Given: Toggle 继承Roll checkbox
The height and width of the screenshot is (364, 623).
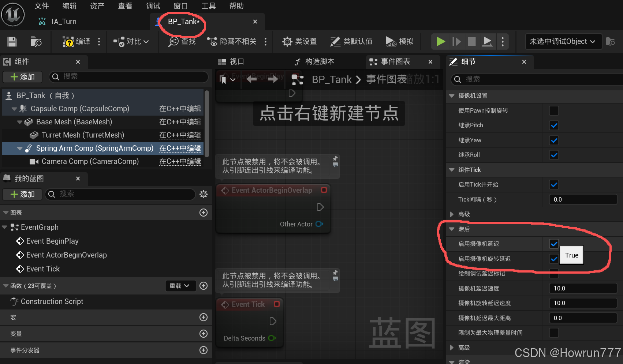Looking at the screenshot, I should click(x=554, y=155).
